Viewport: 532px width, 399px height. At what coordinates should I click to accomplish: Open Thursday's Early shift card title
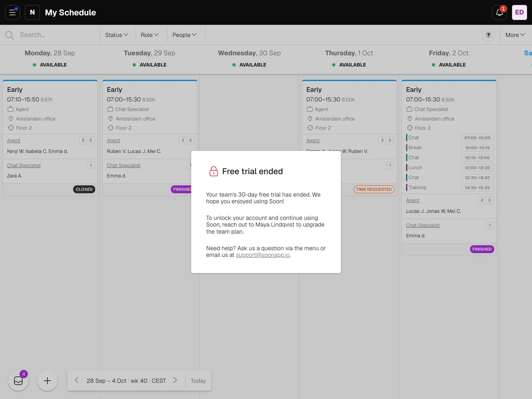point(314,90)
